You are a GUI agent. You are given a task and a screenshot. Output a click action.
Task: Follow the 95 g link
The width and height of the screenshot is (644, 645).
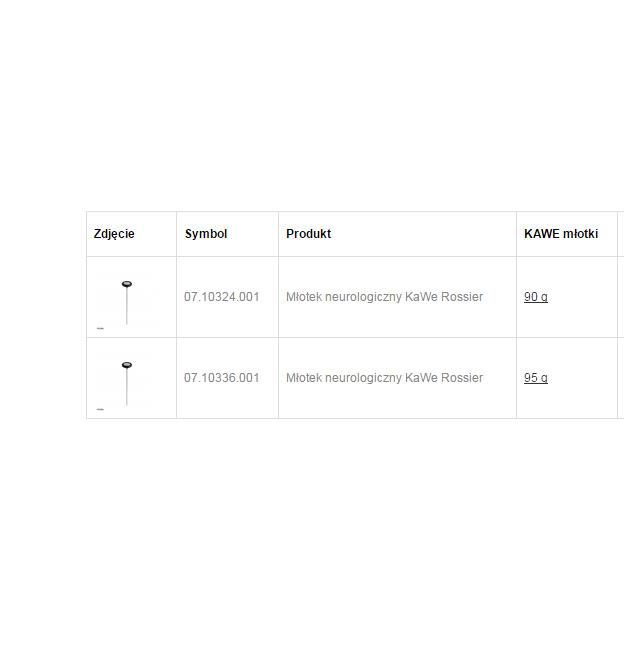click(536, 378)
